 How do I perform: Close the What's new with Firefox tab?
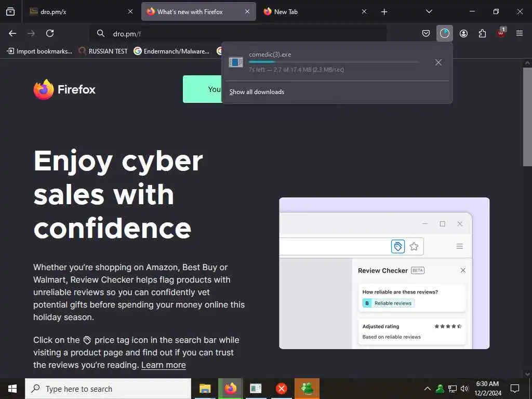click(x=247, y=11)
